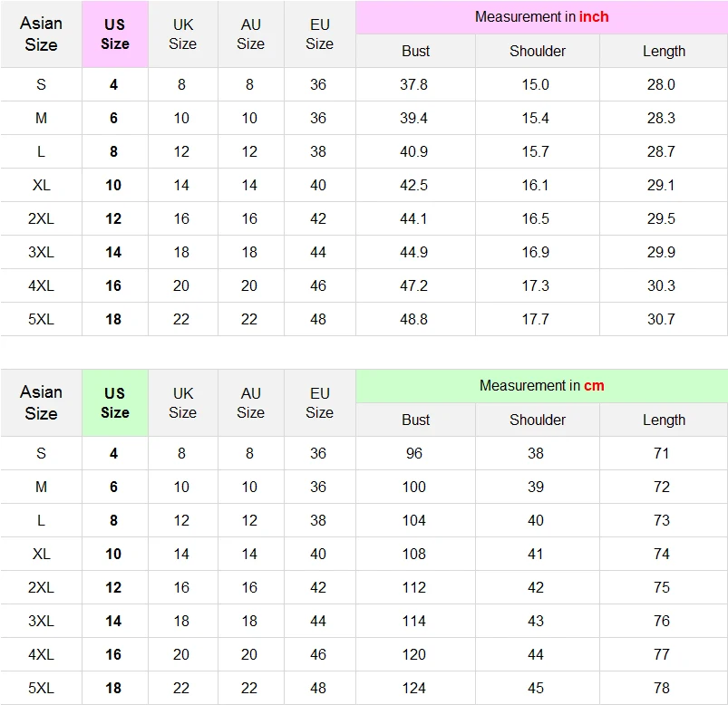The image size is (728, 705).
Task: Click the AU Size header in cm table
Action: coord(250,402)
